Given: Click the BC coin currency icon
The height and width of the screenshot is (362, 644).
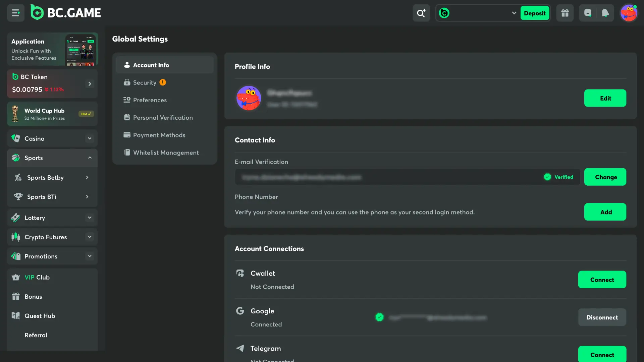Looking at the screenshot, I should (x=444, y=13).
